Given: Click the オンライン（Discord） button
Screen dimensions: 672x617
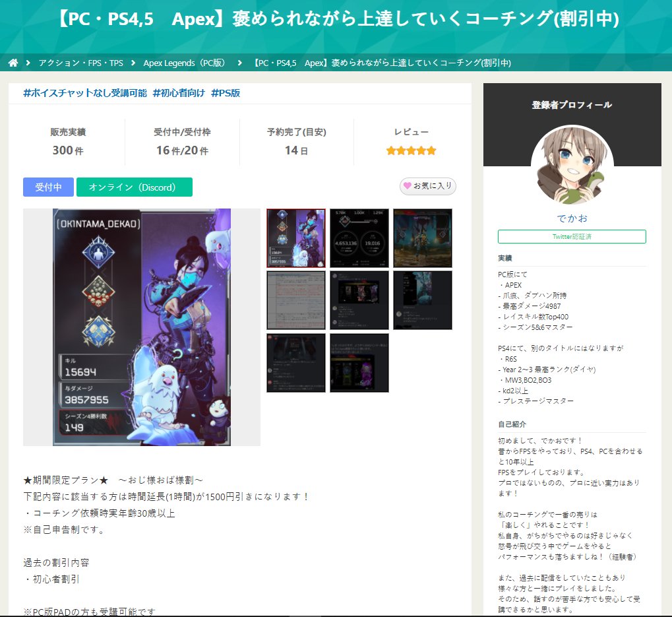Looking at the screenshot, I should click(134, 187).
